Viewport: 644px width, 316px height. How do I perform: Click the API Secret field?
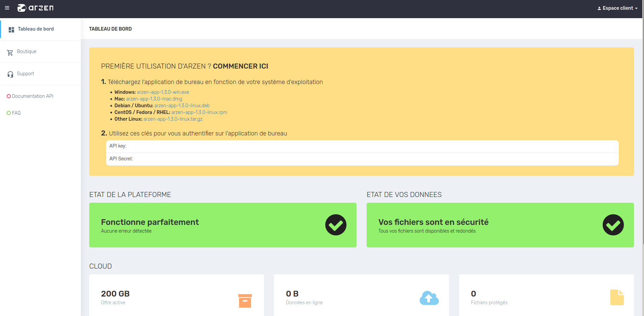[x=362, y=159]
